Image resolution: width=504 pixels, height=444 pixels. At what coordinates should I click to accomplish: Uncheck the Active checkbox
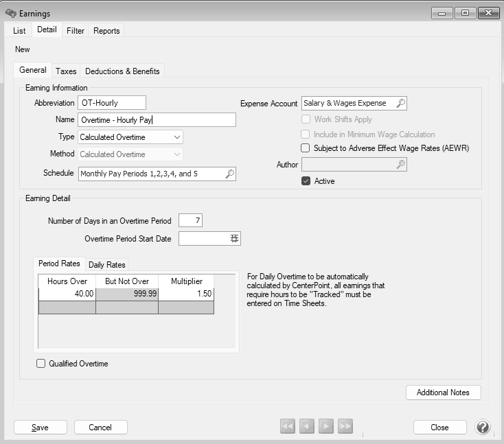coord(306,181)
